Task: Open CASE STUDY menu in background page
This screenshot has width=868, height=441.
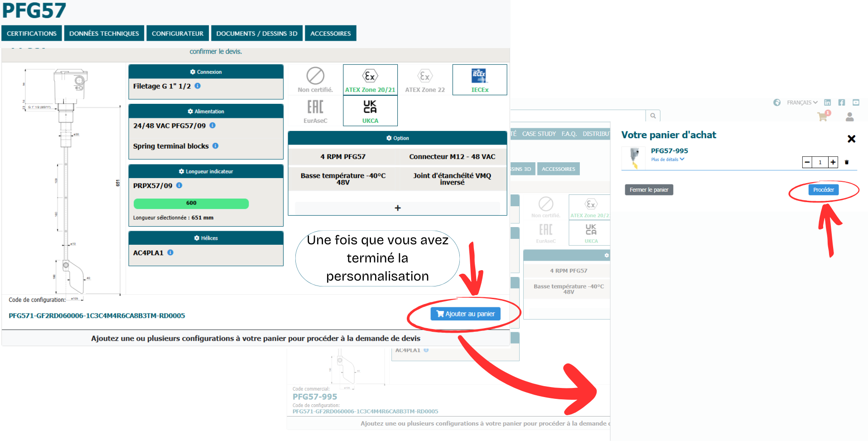Action: pos(539,134)
